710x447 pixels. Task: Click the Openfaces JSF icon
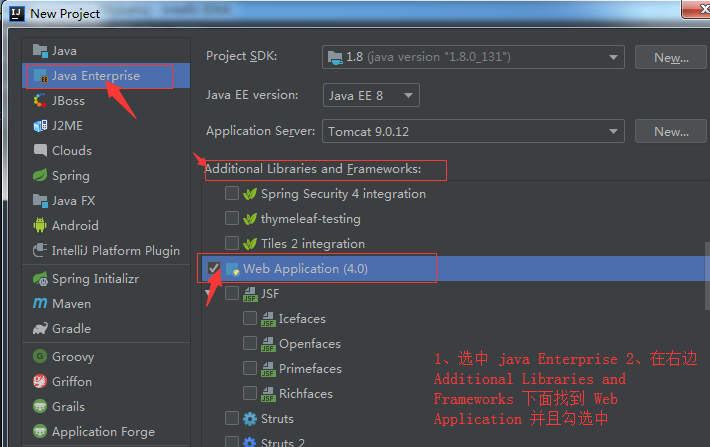coord(268,344)
